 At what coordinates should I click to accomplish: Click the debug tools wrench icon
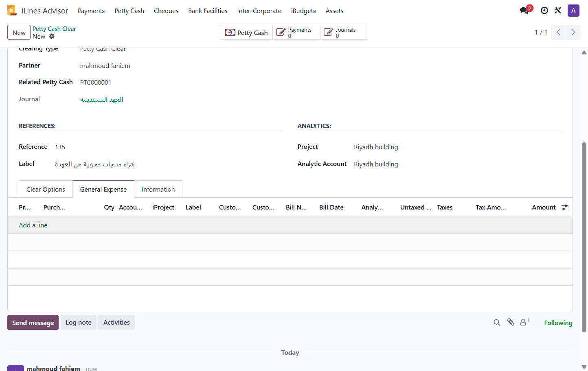[558, 11]
